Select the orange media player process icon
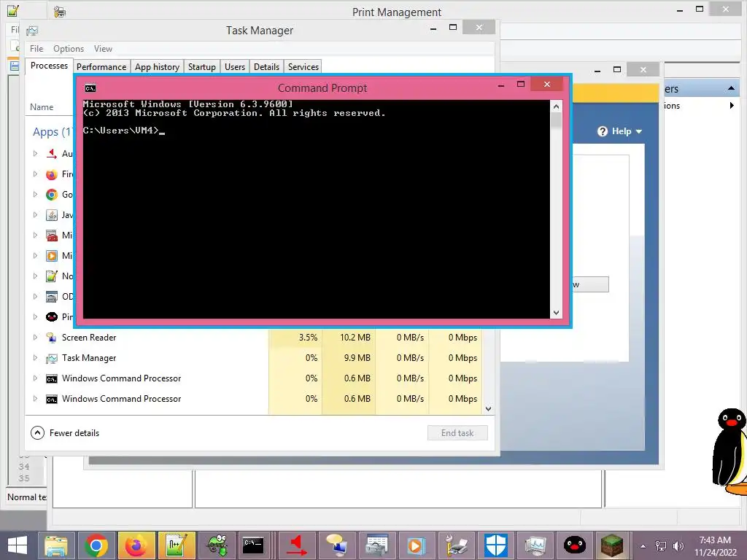Screen dimensions: 747x560 [52, 256]
